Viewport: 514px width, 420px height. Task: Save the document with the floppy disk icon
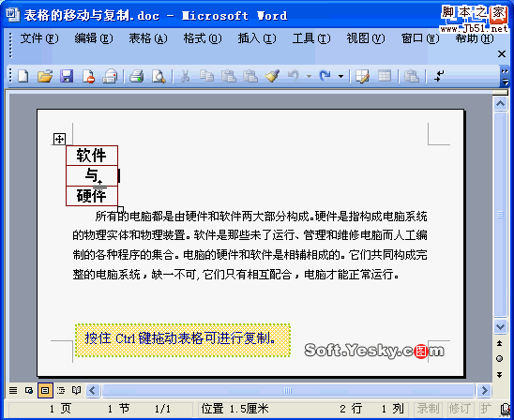pos(67,76)
